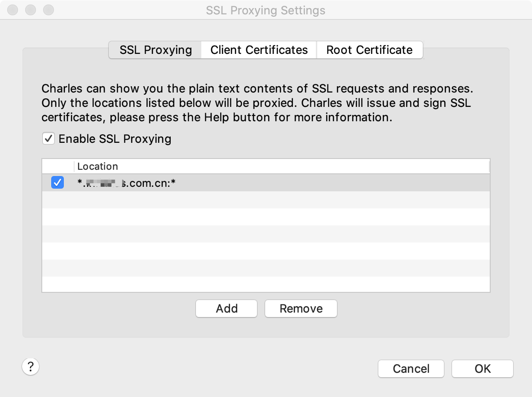This screenshot has height=397, width=532.
Task: Click the Charles description paragraph text
Action: point(257,103)
